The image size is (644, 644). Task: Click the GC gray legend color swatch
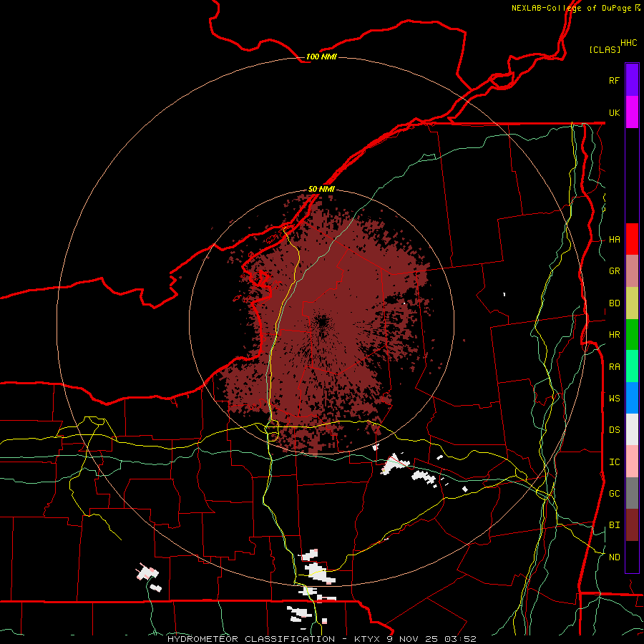632,493
